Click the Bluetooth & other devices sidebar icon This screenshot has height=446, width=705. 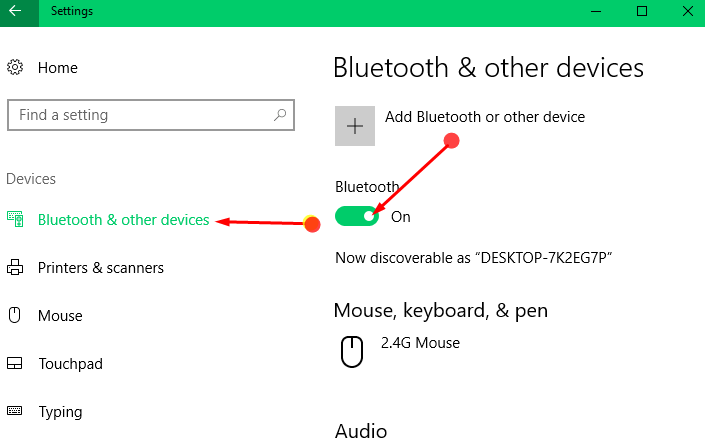coord(15,219)
